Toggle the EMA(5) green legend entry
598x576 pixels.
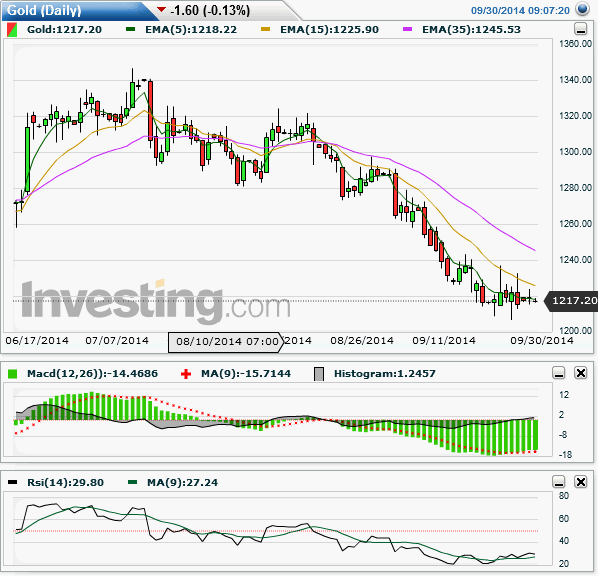tap(182, 30)
